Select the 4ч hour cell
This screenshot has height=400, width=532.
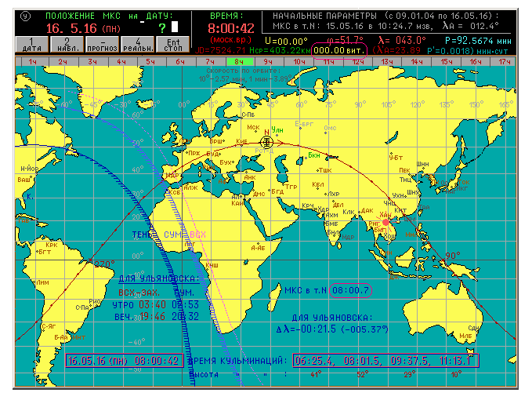click(x=122, y=61)
